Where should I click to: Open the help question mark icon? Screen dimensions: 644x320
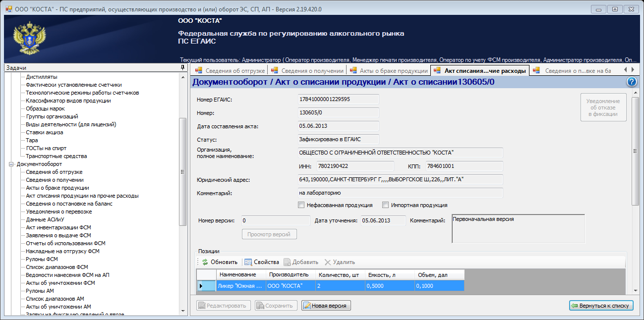(632, 82)
